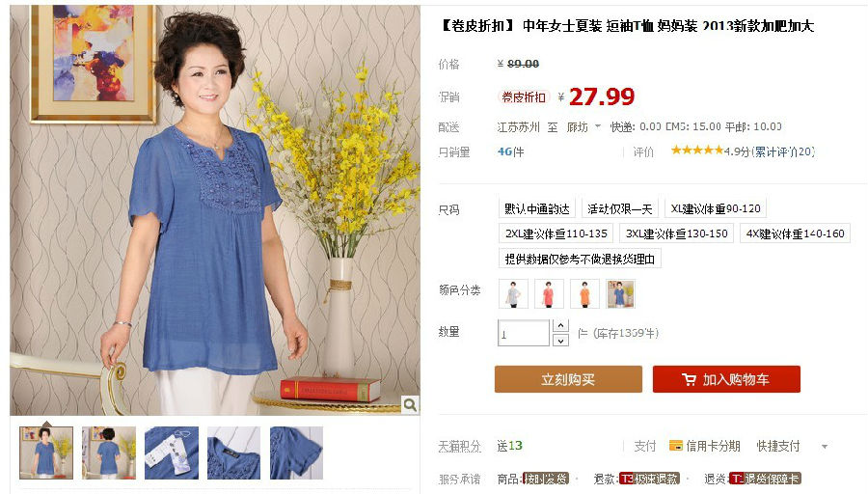Click the quantity input field
Image resolution: width=868 pixels, height=494 pixels.
coord(523,333)
